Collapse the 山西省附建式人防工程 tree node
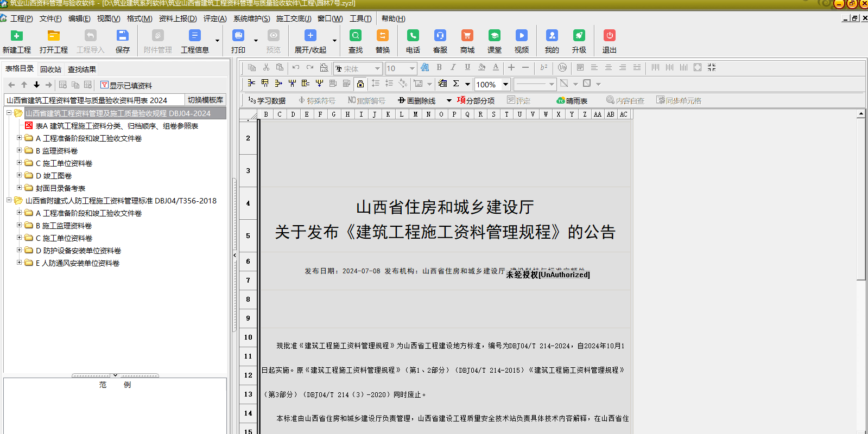Screen dimensions: 868x434 click(x=9, y=200)
